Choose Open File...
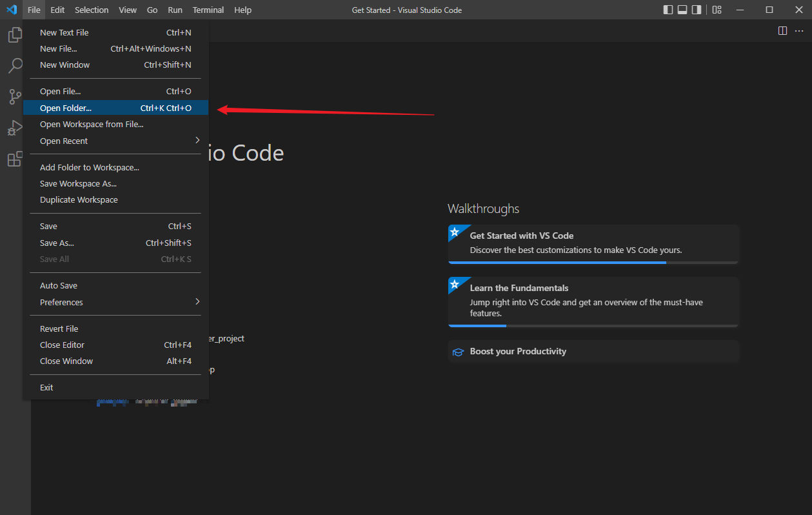 (115, 92)
